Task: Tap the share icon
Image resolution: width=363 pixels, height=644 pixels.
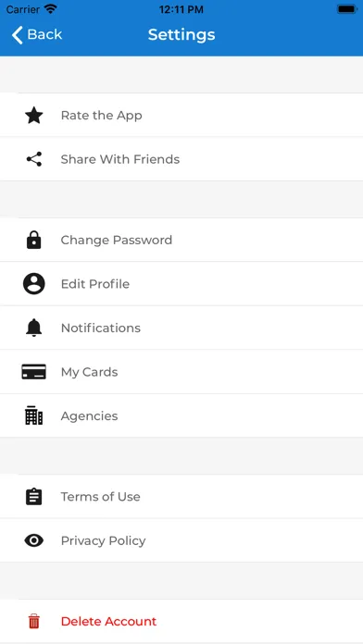Action: [33, 159]
